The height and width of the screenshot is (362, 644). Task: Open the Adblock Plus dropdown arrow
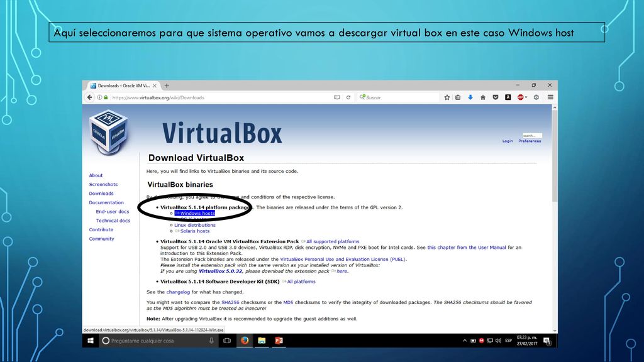(x=526, y=97)
